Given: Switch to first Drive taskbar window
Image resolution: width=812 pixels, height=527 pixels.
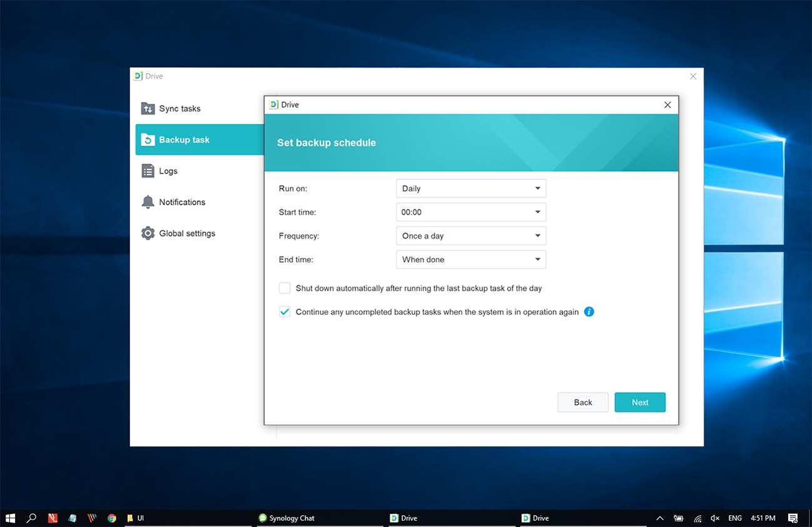Looking at the screenshot, I should point(451,518).
